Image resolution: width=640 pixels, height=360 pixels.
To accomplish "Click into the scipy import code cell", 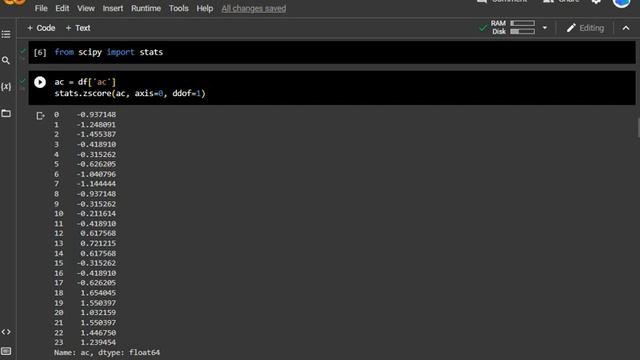I will [332, 52].
